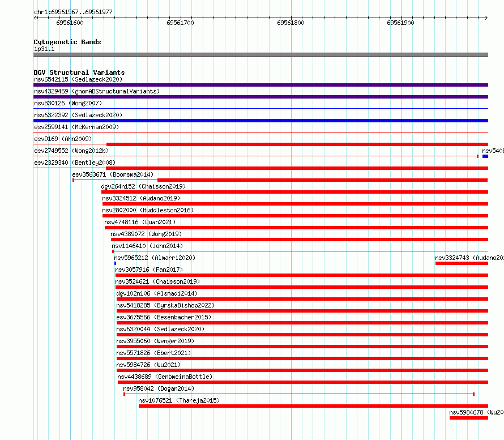Click the Cytogenetic Bands track title
Image resolution: width=504 pixels, height=440 pixels.
tap(67, 42)
